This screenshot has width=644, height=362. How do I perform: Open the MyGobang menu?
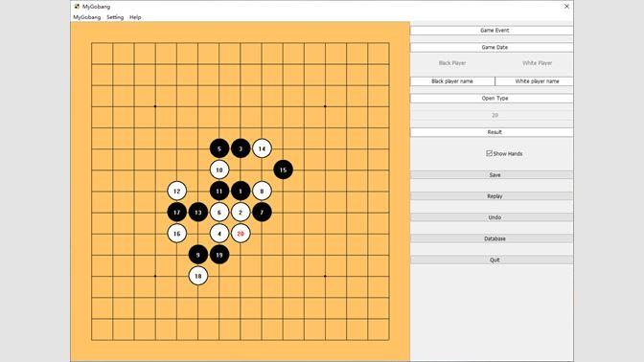[86, 17]
